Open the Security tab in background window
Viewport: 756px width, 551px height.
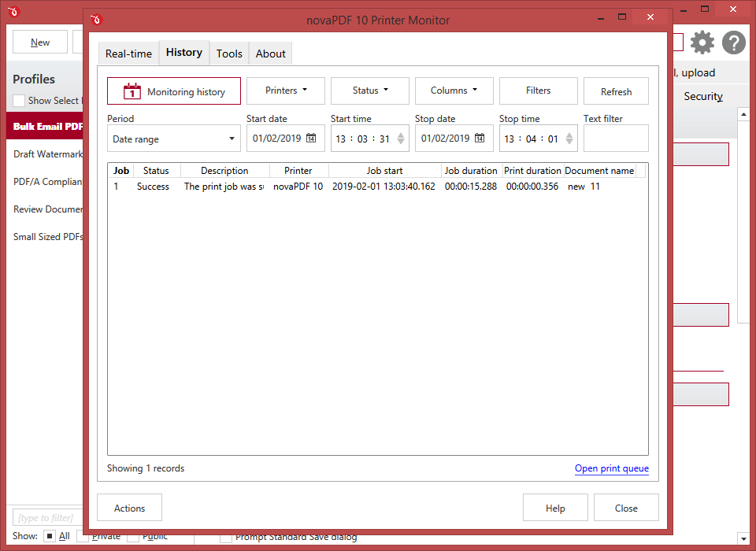click(x=703, y=96)
